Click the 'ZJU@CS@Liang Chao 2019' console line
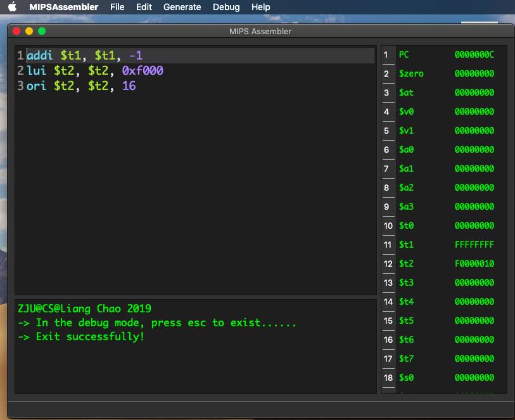Viewport: 515px width, 420px height. (x=84, y=309)
